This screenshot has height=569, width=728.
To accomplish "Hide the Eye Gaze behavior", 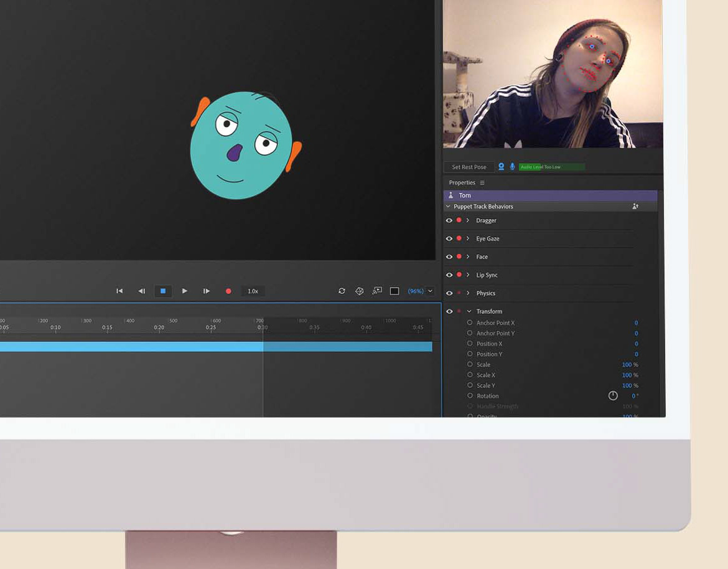I will pos(449,238).
